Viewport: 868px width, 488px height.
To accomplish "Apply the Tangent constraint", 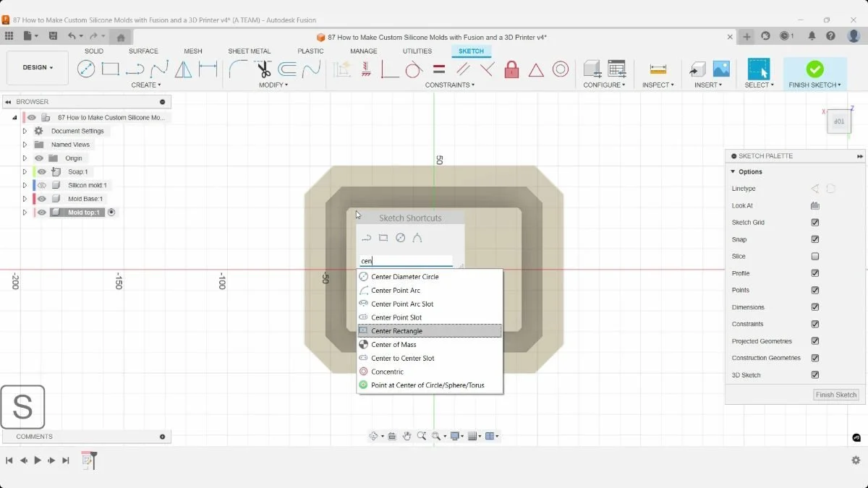I will point(414,69).
